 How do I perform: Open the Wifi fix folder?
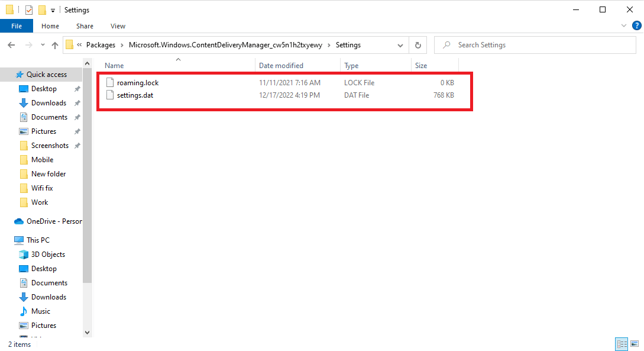pos(42,188)
